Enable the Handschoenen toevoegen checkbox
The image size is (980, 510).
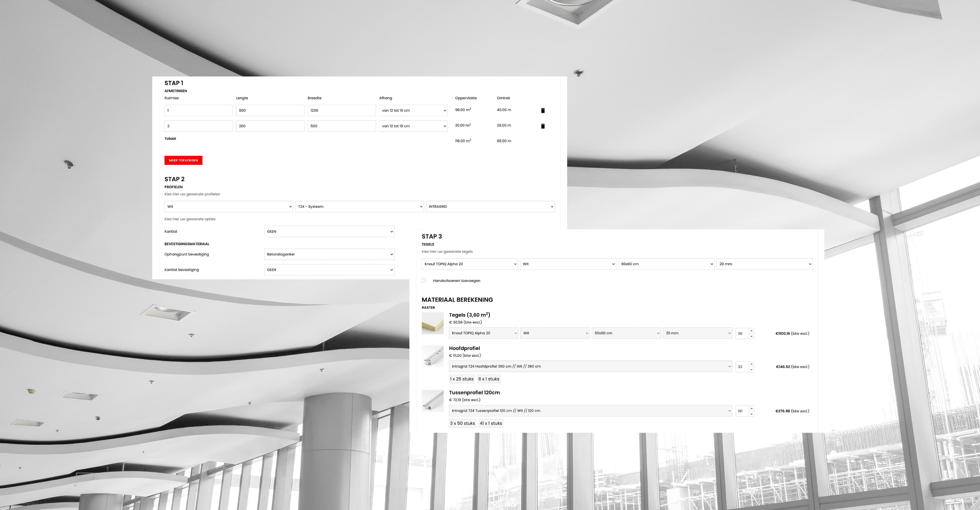point(423,280)
